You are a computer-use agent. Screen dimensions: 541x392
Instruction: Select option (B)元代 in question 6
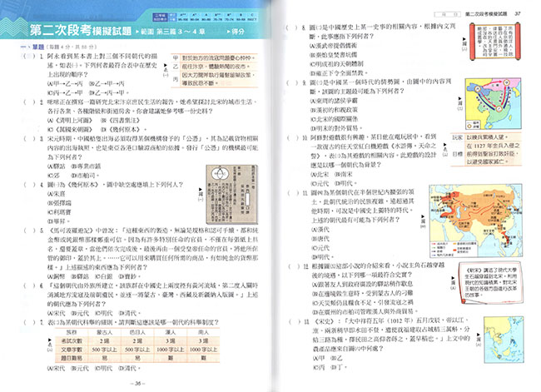(80, 313)
